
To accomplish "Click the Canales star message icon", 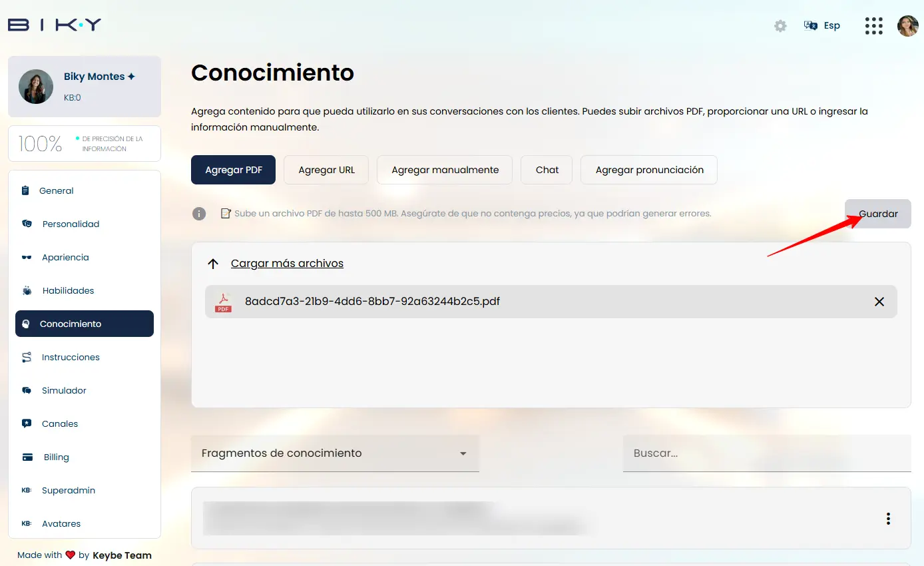I will [x=27, y=424].
